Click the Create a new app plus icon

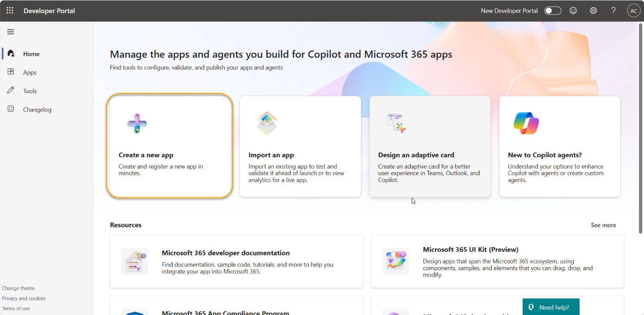[137, 123]
